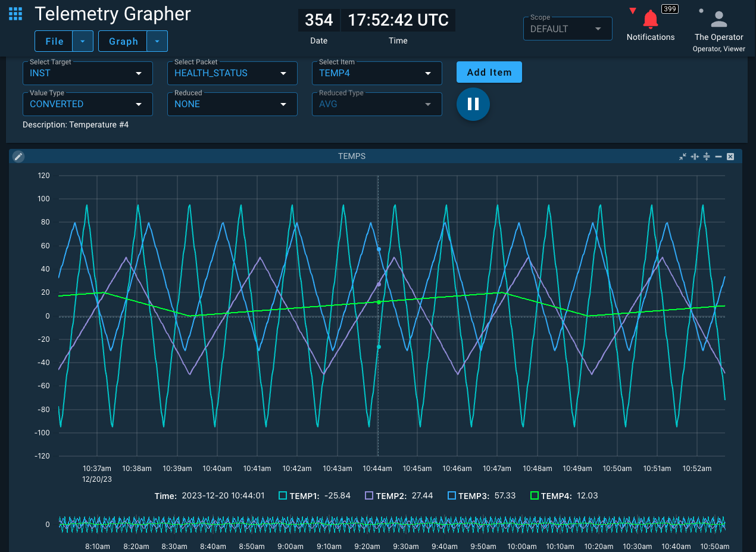
Task: Click the date value 354
Action: pos(319,20)
